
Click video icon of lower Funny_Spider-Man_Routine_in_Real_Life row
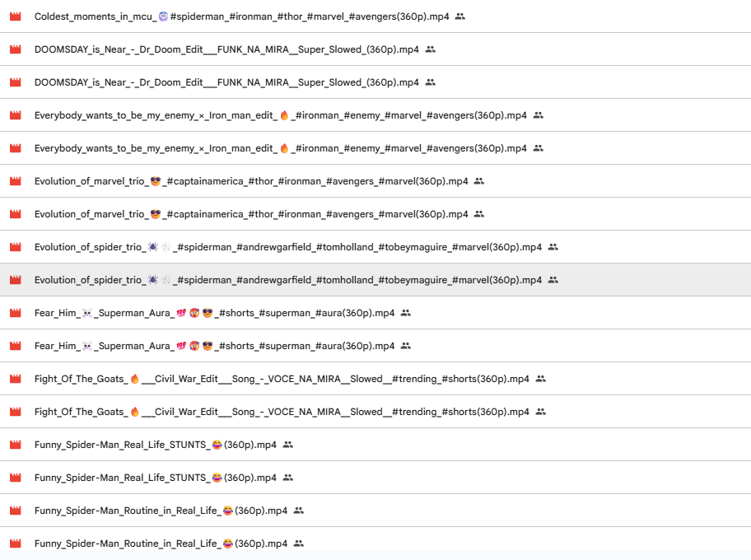point(16,544)
